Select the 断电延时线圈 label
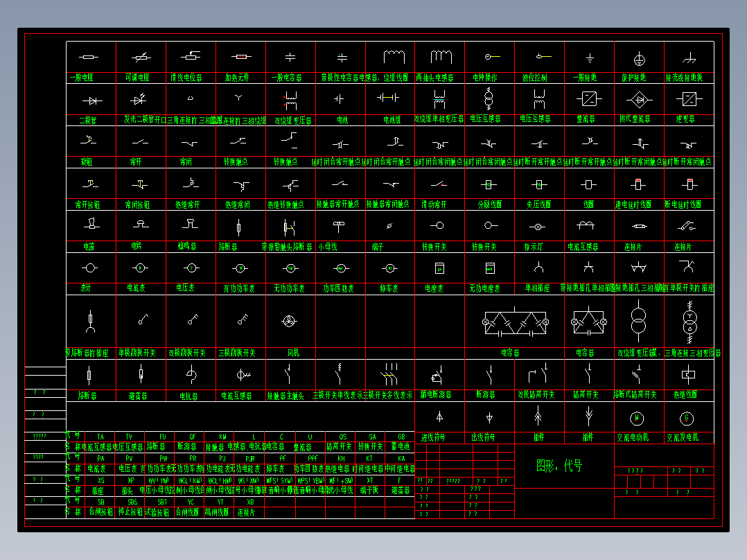This screenshot has width=747, height=560. pyautogui.click(x=683, y=204)
